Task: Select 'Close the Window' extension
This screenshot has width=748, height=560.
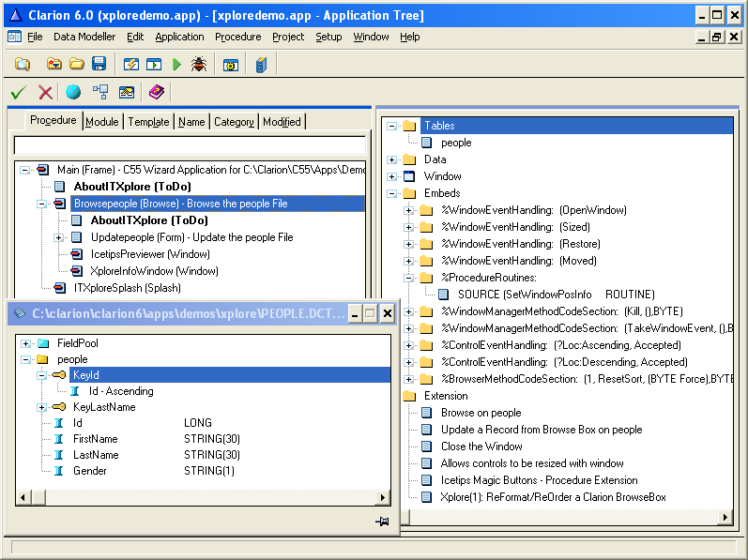Action: coord(481,446)
